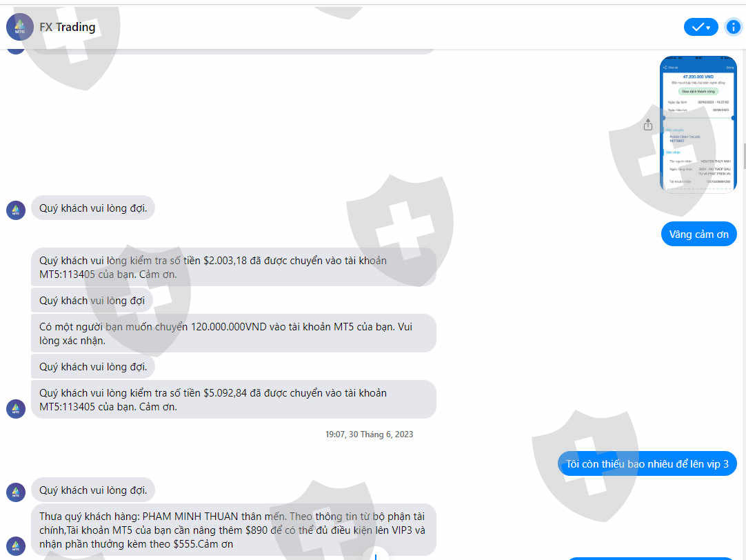Click the chat scrollbar on right edge
Image resolution: width=746 pixels, height=560 pixels.
(744, 156)
